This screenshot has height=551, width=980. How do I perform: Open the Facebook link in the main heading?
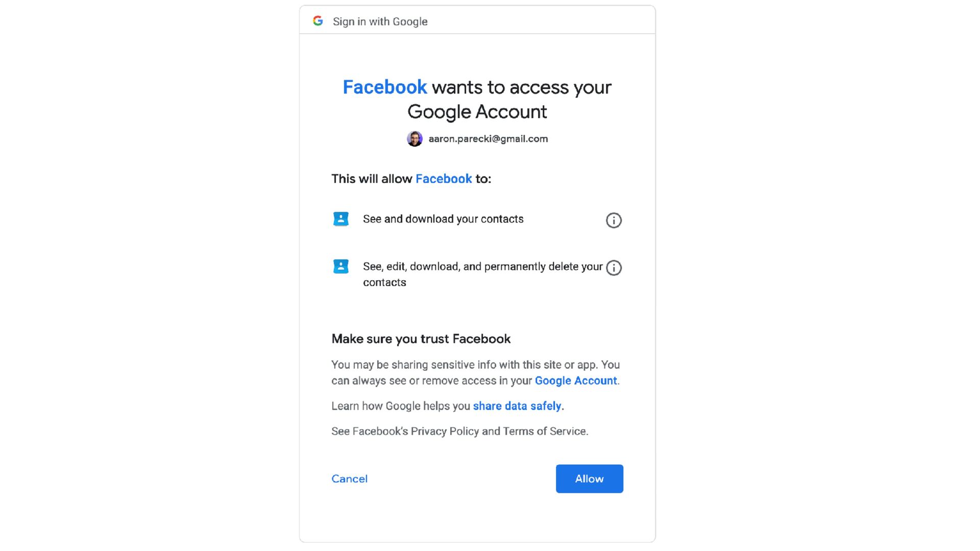[x=385, y=87]
